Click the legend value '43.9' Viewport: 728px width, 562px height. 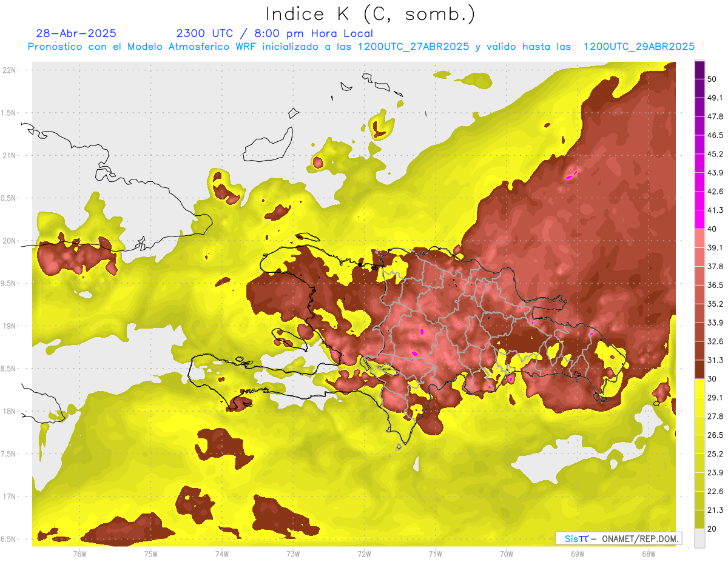coord(715,173)
